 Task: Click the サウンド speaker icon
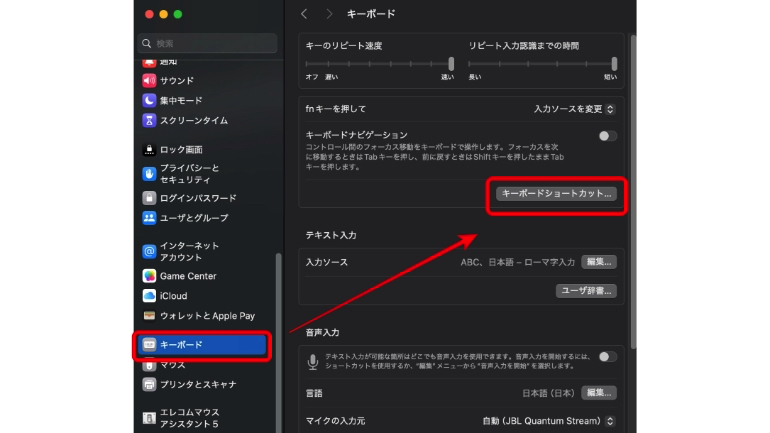(149, 81)
